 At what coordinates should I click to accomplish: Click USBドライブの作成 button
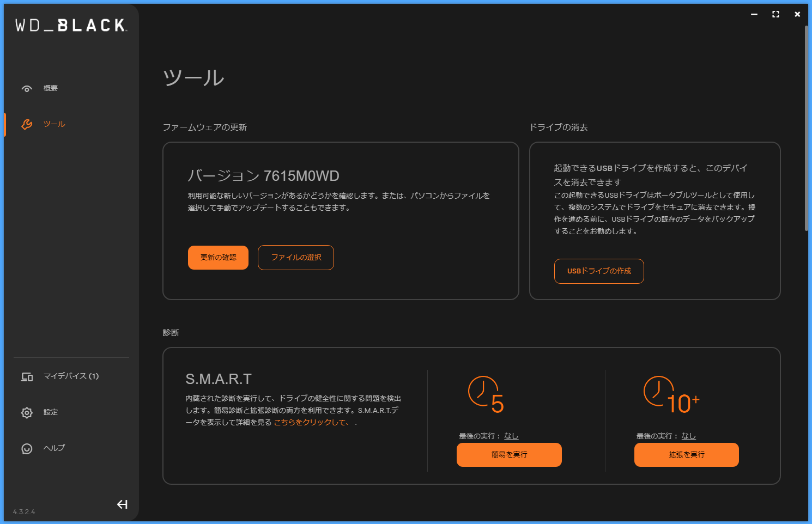point(599,271)
